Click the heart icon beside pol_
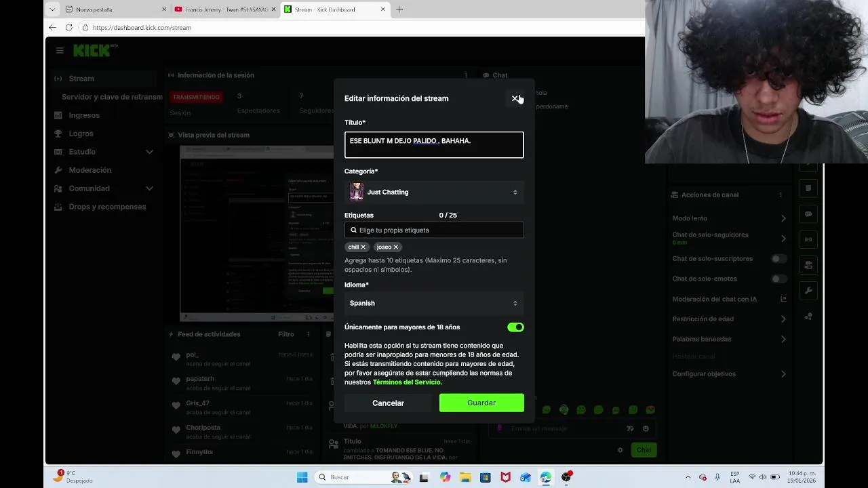 tap(176, 357)
